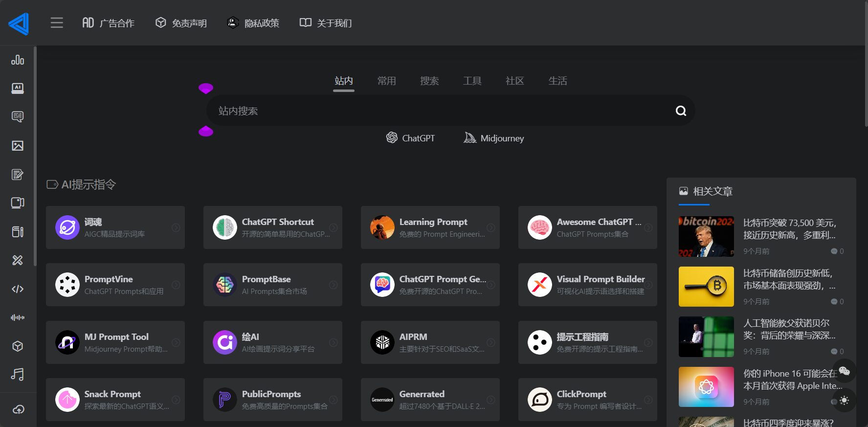Screen dimensions: 868x427
Task: Click arrow on Learning Prompt card
Action: click(x=491, y=227)
